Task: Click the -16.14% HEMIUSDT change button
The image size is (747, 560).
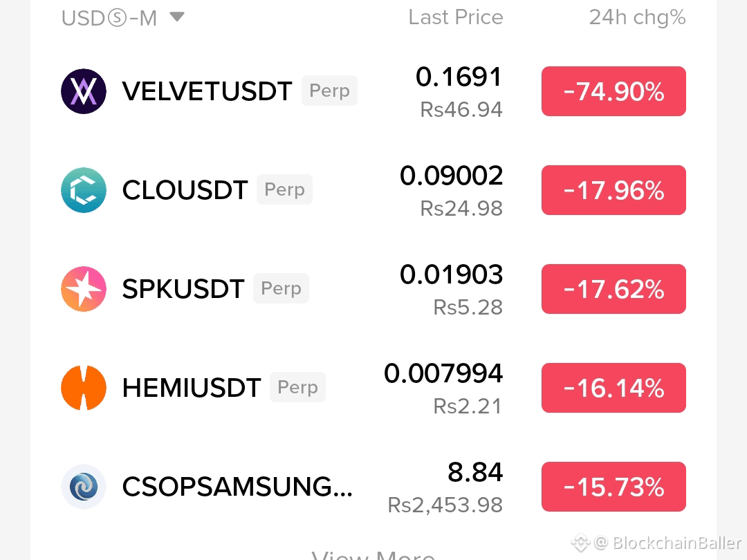Action: coord(614,388)
